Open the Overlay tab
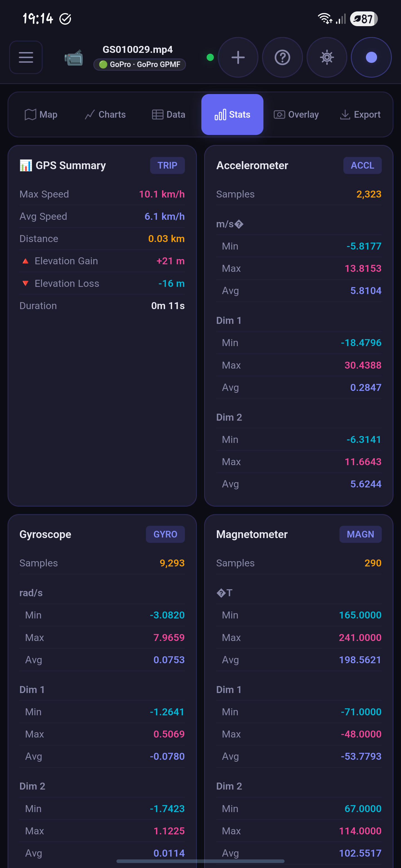This screenshot has width=401, height=868. coord(296,115)
